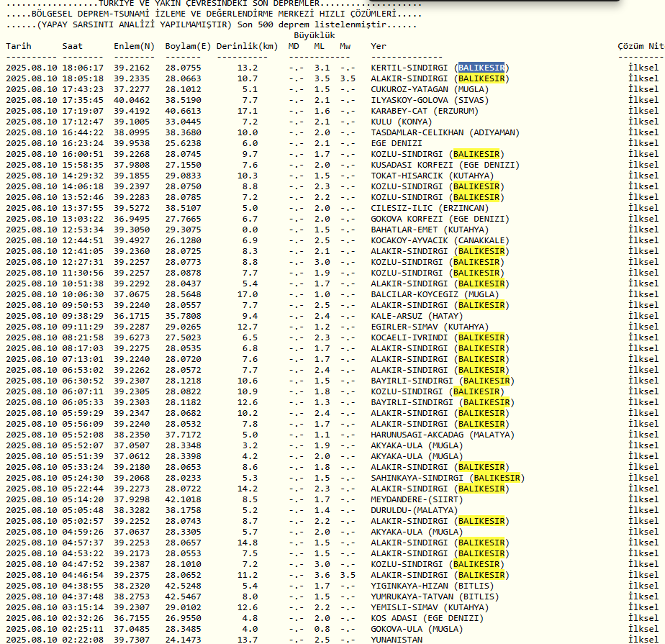The height and width of the screenshot is (644, 665).
Task: Click the ML magnitude column header
Action: 319,46
